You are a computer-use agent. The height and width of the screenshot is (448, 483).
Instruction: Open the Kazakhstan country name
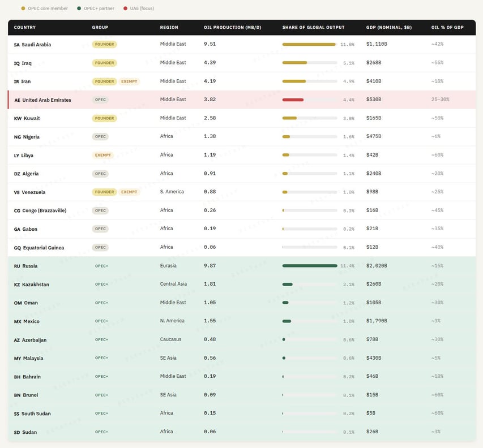coord(35,285)
